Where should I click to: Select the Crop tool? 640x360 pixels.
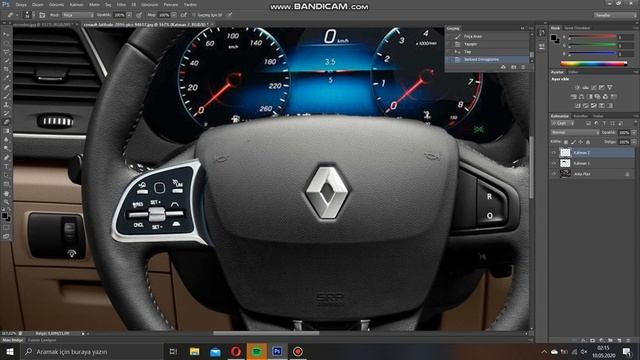(x=6, y=69)
